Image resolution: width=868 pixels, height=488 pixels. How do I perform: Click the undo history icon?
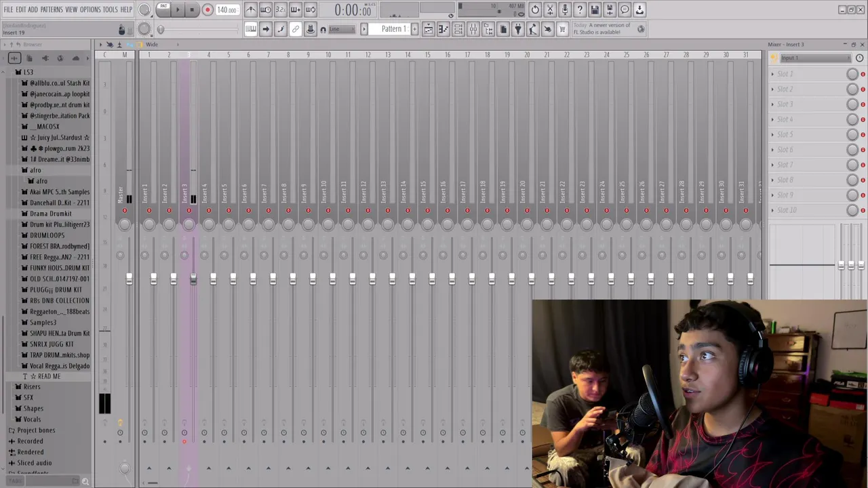point(535,9)
